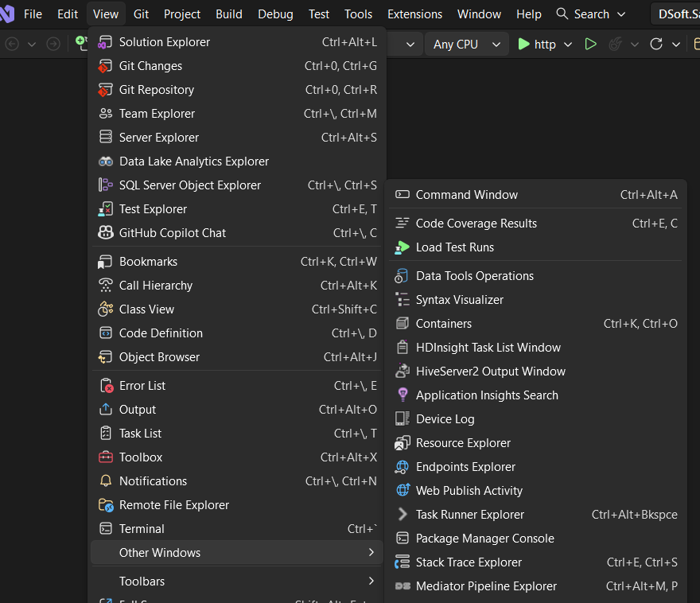Select Load Test Runs
700x603 pixels.
(535, 247)
